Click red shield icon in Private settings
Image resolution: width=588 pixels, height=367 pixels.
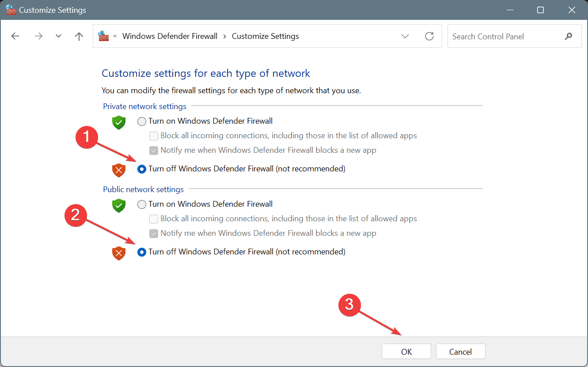pyautogui.click(x=119, y=170)
